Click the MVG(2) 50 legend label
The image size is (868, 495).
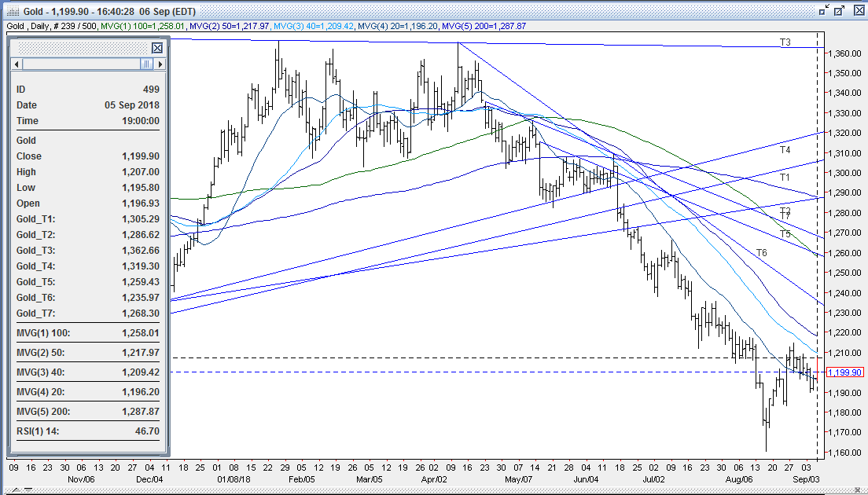(229, 26)
